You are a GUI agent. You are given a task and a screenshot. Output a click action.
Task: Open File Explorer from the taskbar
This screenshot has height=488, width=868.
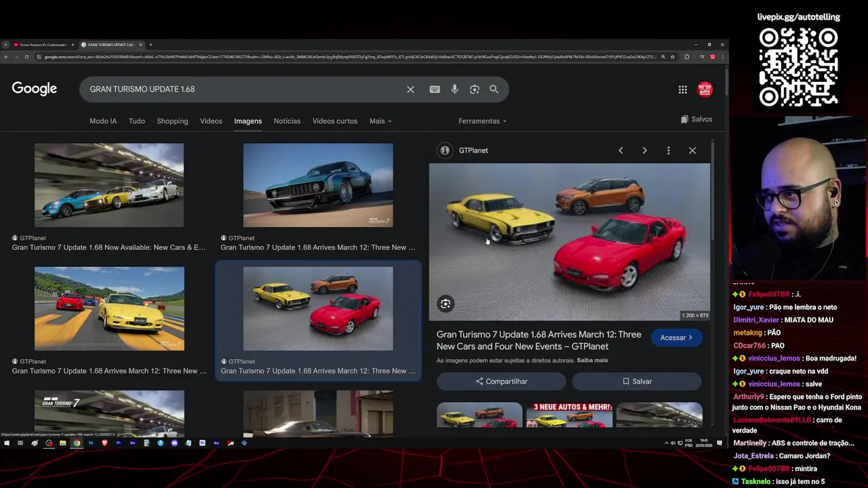(x=62, y=443)
